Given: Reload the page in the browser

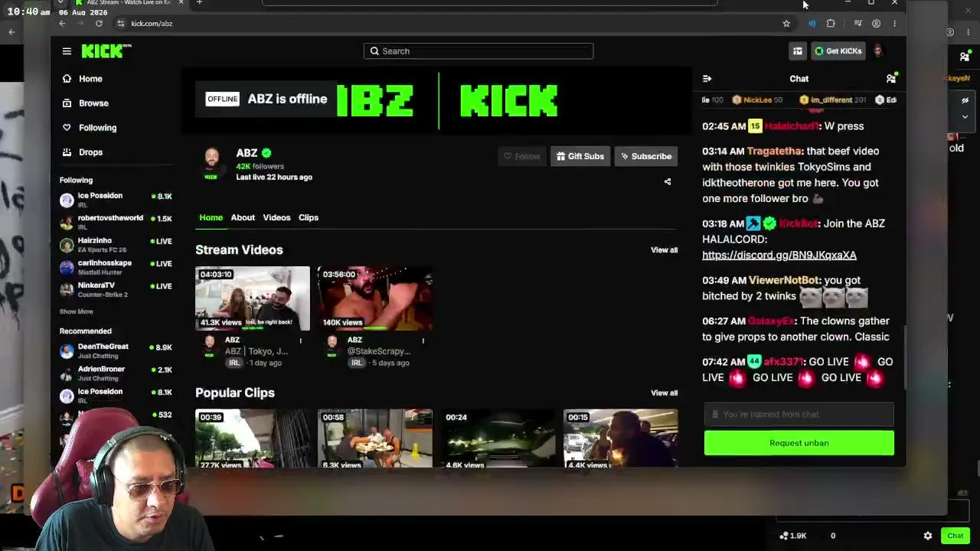Looking at the screenshot, I should coord(99,24).
